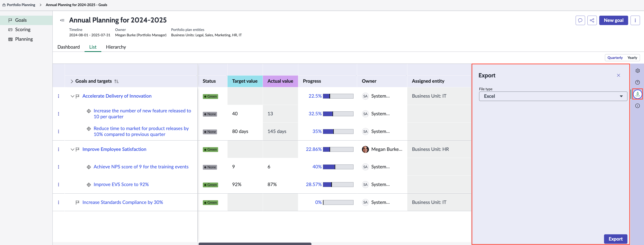The height and width of the screenshot is (245, 644).
Task: Sort the Goals and targets column
Action: [x=116, y=81]
